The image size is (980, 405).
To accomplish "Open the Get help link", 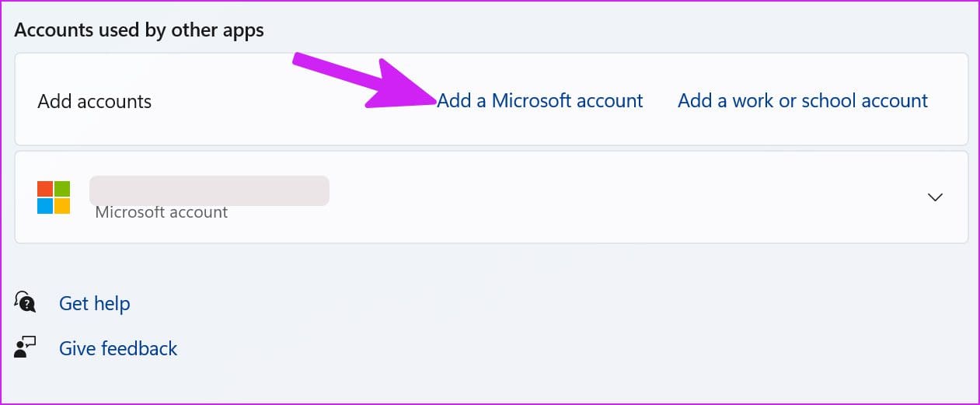I will click(95, 303).
